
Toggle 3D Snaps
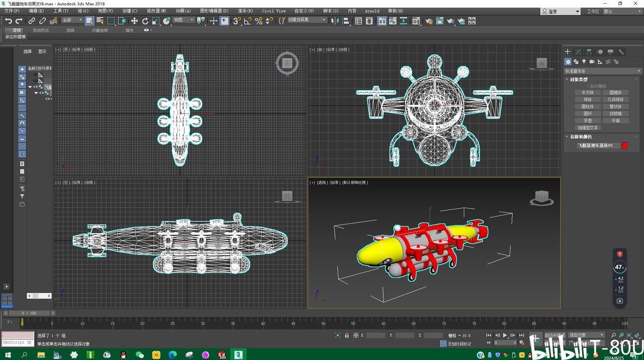click(237, 21)
